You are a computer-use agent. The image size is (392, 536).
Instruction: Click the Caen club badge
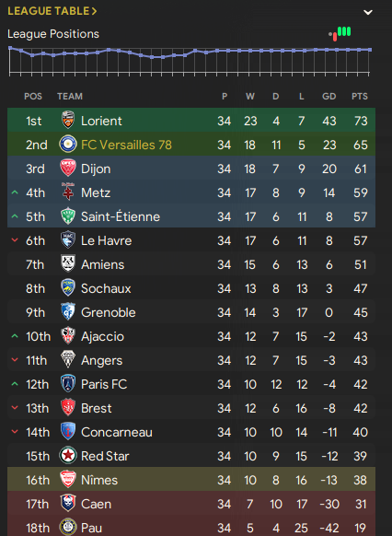[x=68, y=503]
